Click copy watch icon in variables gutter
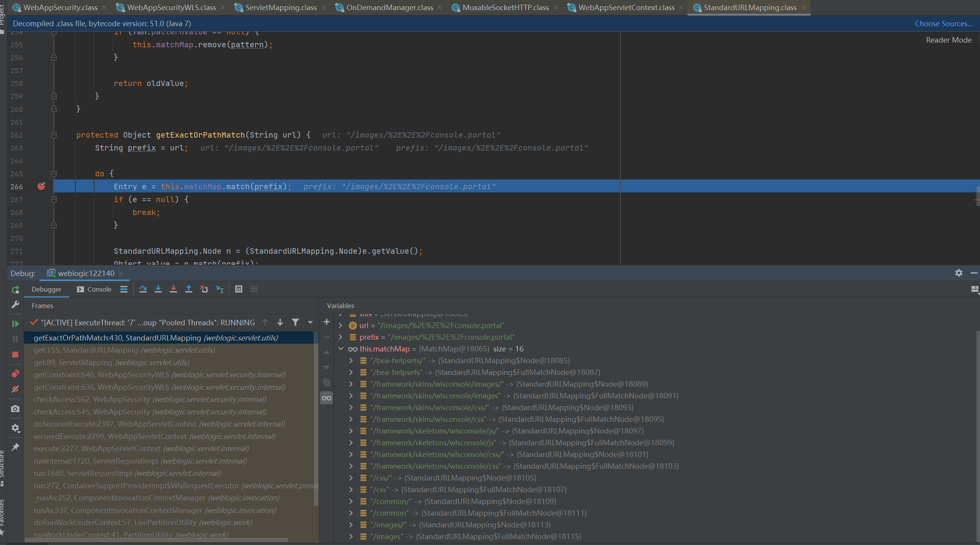Screen dimensions: 980x545 327,382
